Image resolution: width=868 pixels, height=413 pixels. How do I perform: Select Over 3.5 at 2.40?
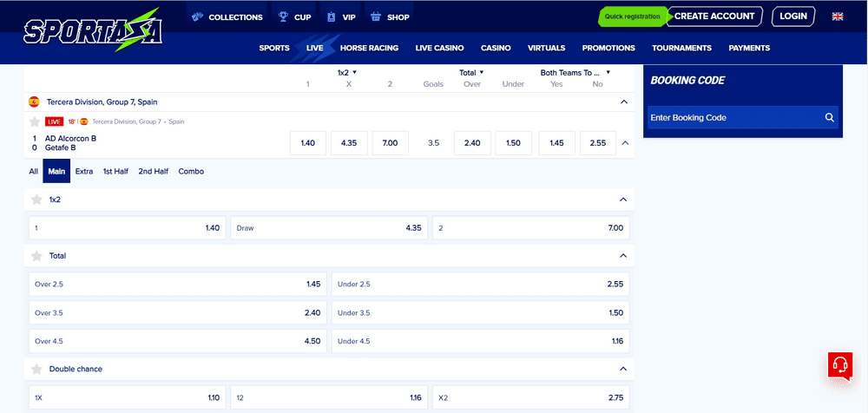point(178,313)
